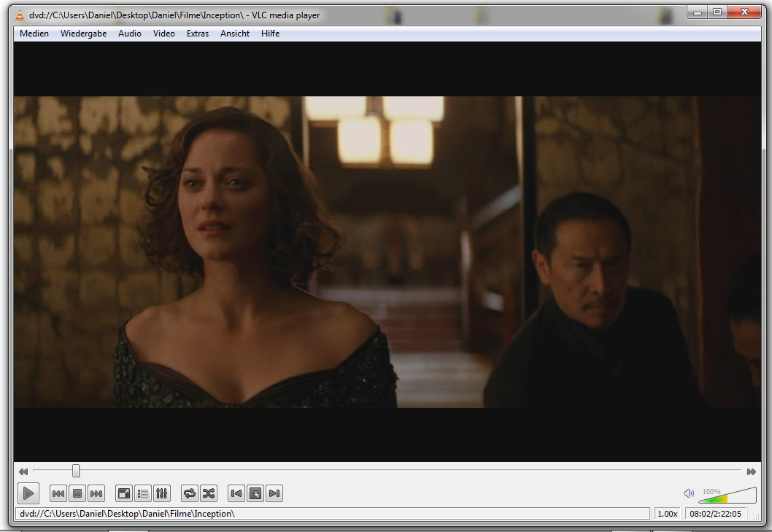Skip to next chapter or title
The width and height of the screenshot is (772, 532).
tap(96, 493)
